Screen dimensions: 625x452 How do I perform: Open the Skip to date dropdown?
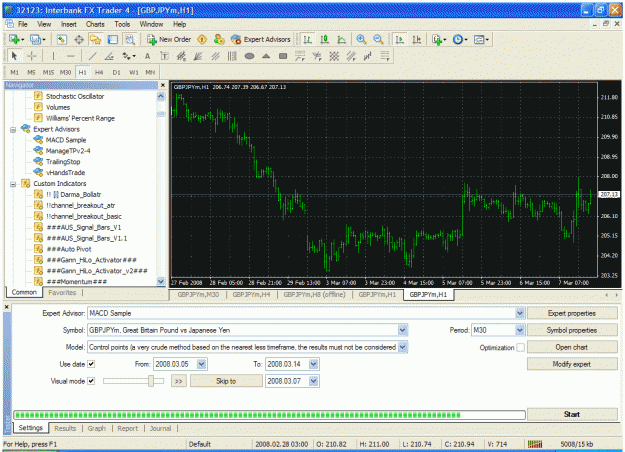click(314, 381)
